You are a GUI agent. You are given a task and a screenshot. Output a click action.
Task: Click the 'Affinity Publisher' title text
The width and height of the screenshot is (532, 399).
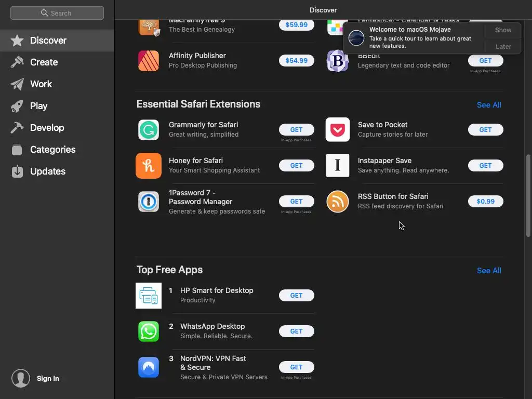197,56
